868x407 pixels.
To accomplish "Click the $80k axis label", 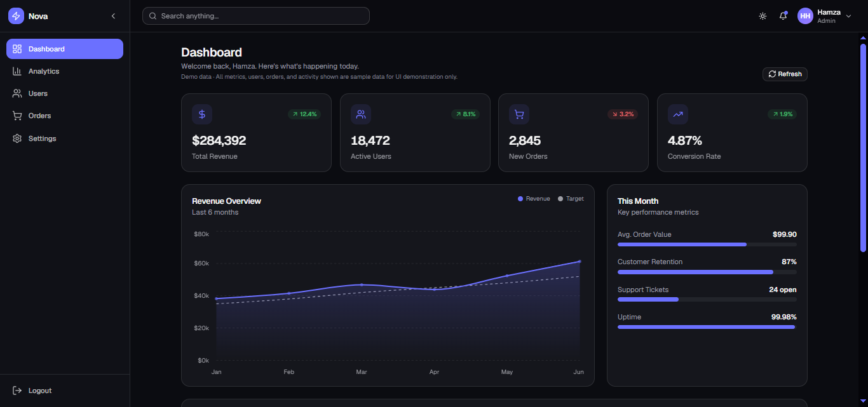I will pyautogui.click(x=201, y=234).
